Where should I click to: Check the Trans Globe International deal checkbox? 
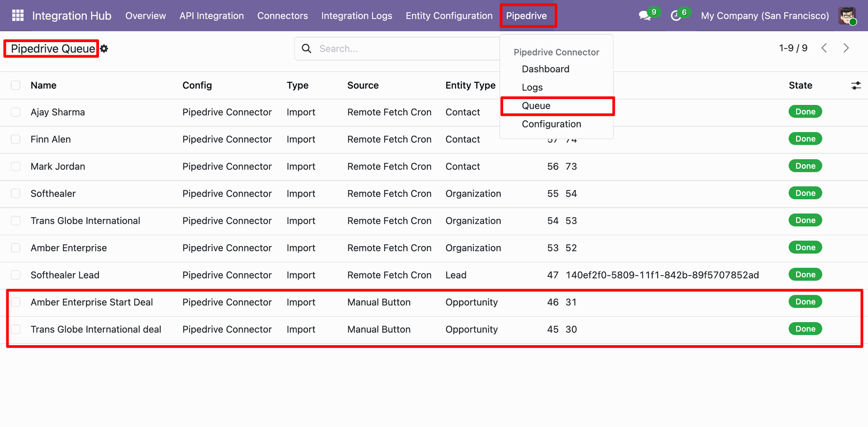pos(16,329)
